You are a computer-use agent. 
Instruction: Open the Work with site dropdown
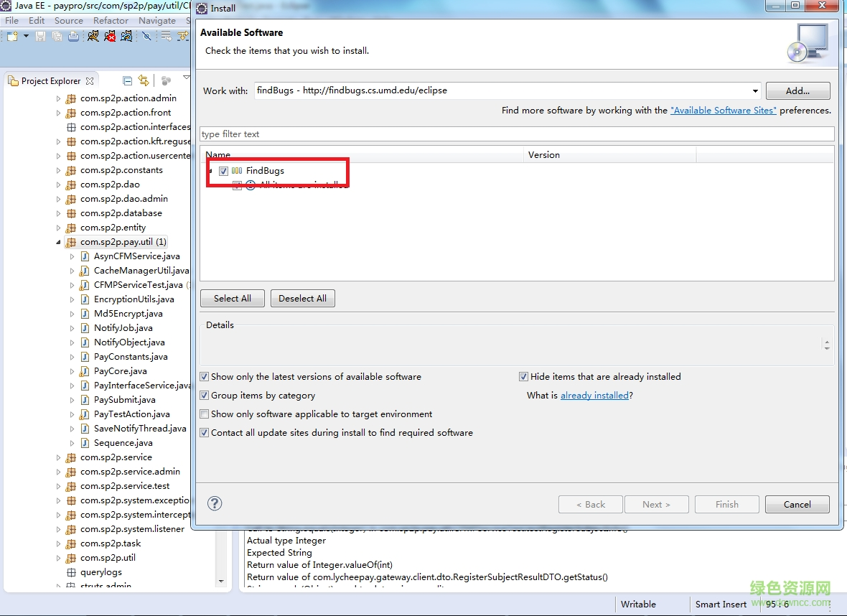point(755,91)
